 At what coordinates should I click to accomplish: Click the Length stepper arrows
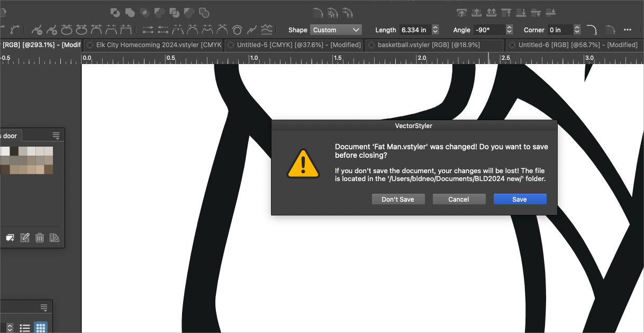coord(435,30)
